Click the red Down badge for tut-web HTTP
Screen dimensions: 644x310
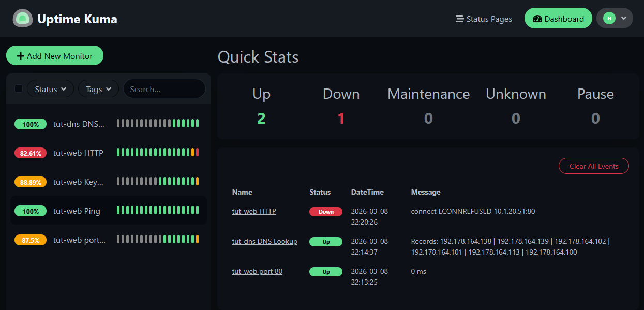(325, 211)
